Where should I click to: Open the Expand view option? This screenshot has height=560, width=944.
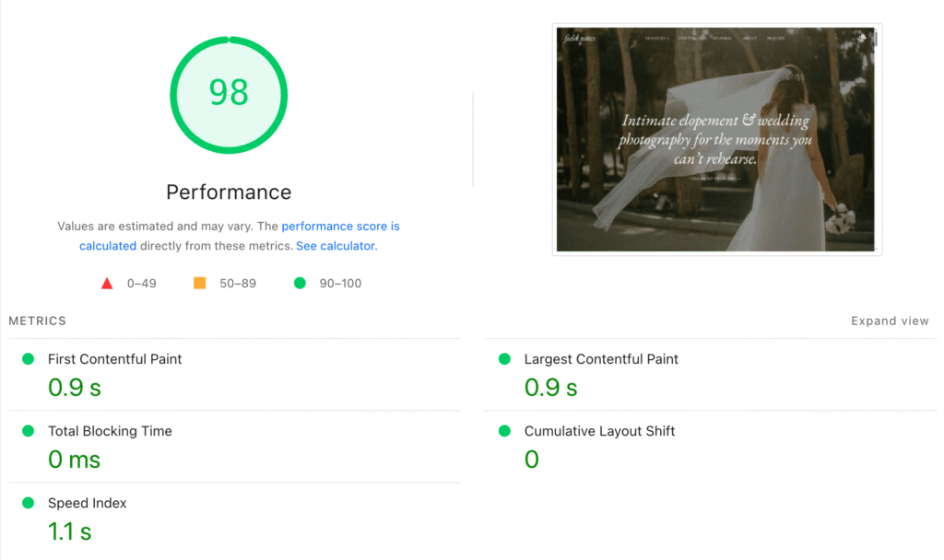tap(889, 321)
